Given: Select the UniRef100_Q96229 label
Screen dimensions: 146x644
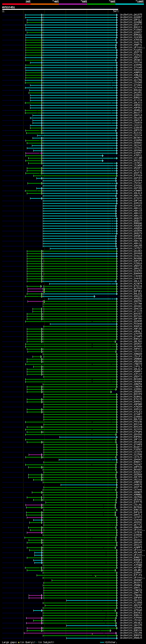Looking at the screenshot, I should [x=131, y=296].
